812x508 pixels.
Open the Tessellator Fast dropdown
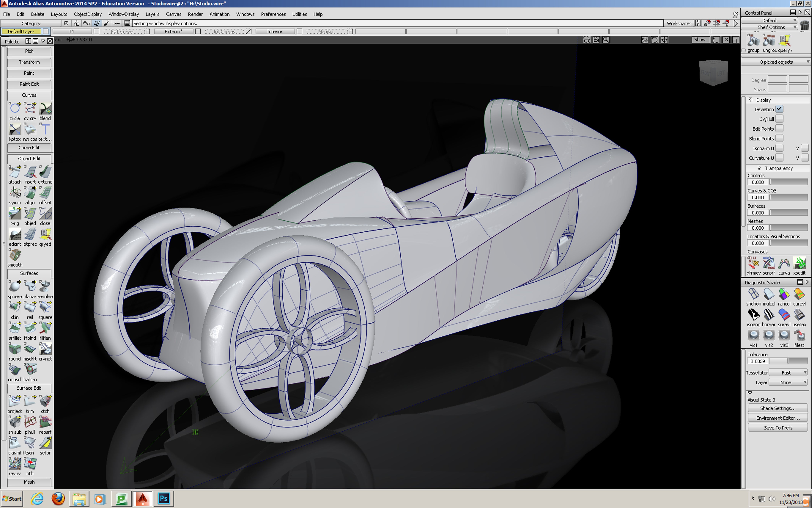click(788, 373)
